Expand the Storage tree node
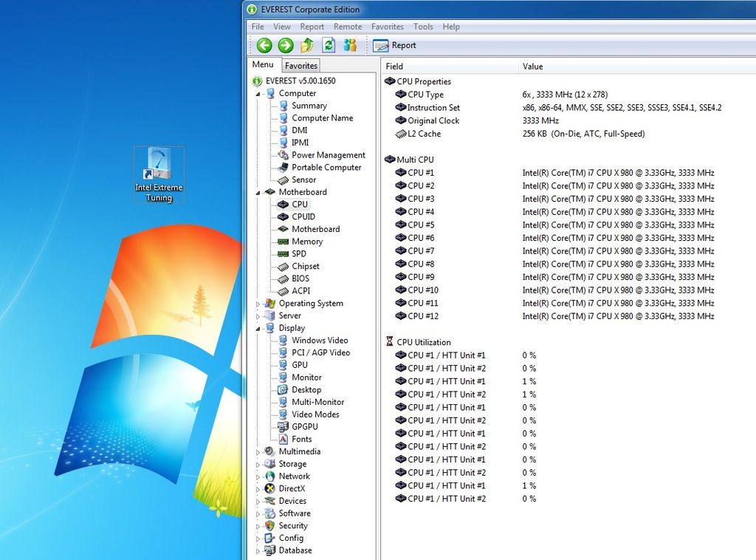This screenshot has height=560, width=756. click(x=258, y=465)
